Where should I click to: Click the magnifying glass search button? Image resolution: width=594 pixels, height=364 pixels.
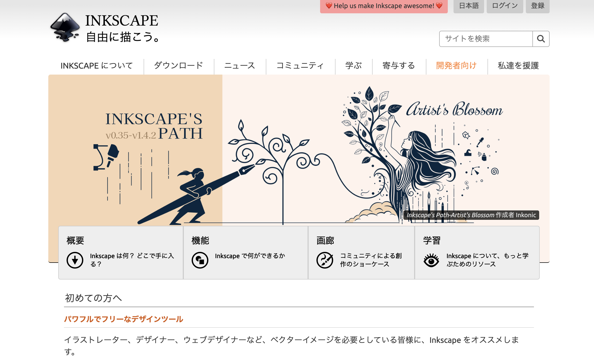click(x=541, y=39)
